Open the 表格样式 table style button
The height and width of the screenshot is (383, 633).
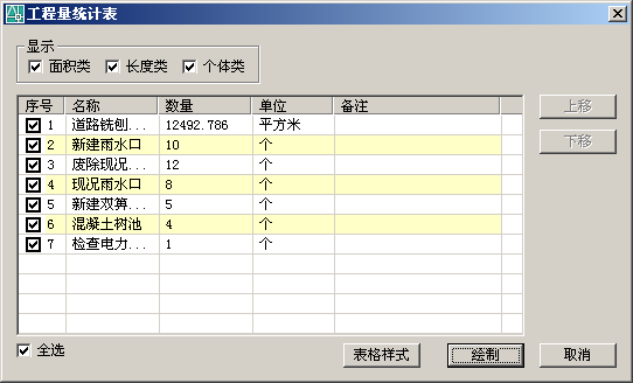tap(381, 355)
